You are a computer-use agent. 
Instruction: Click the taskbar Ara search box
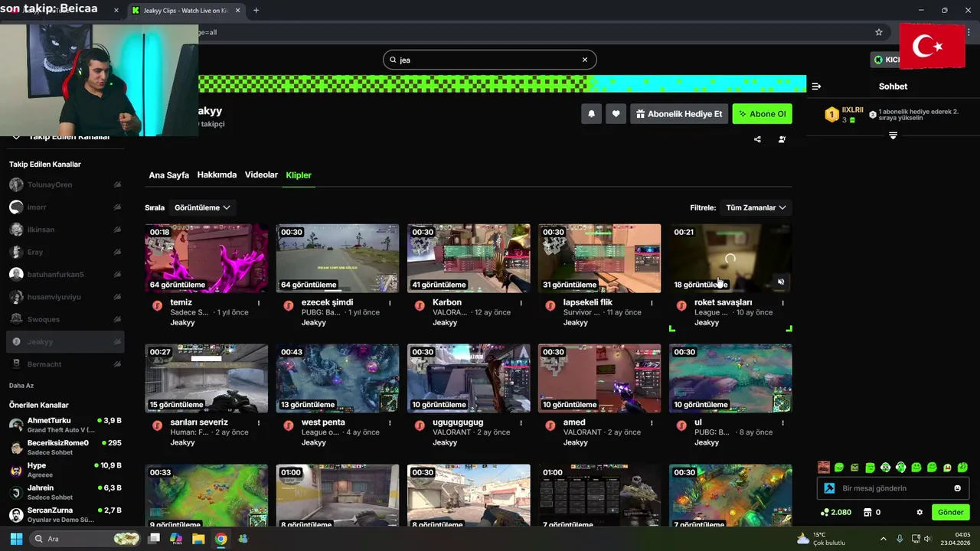(86, 539)
